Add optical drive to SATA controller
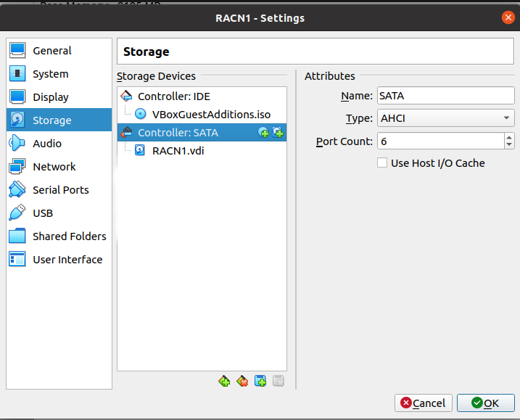The height and width of the screenshot is (420, 520). coord(264,132)
